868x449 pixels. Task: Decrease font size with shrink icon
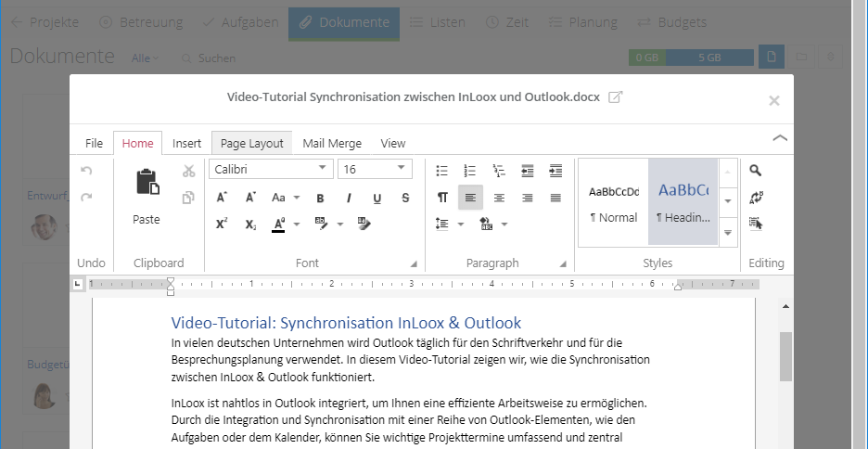tap(250, 197)
